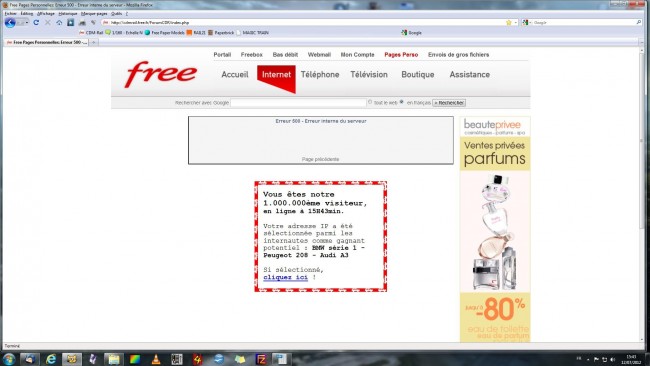Screen dimensions: 650x366
Task: Open the Téléphone section
Action: click(320, 75)
